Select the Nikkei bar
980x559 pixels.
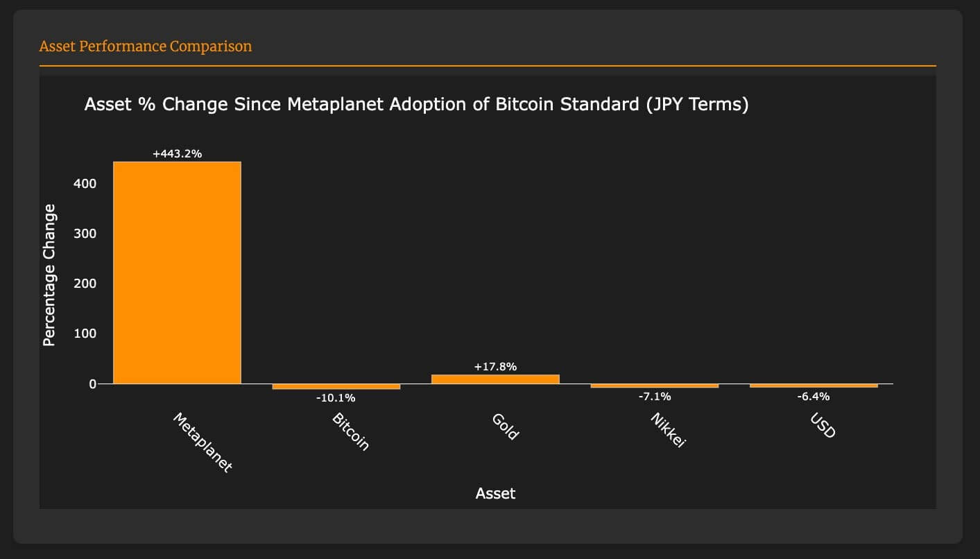coord(655,386)
